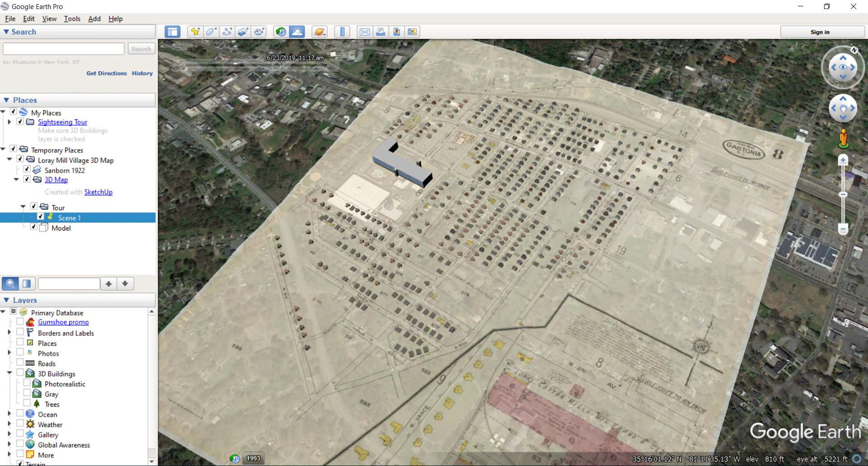
Task: Click the Street View pegman
Action: point(843,139)
